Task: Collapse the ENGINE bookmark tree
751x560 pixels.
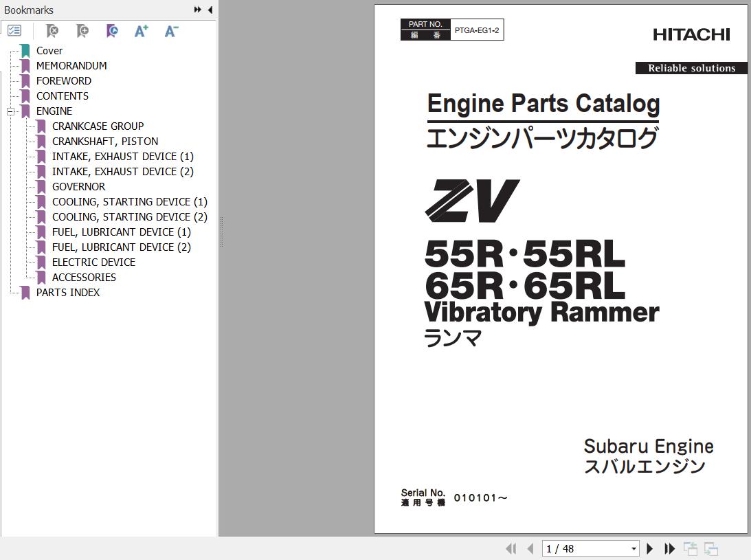Action: coord(10,111)
